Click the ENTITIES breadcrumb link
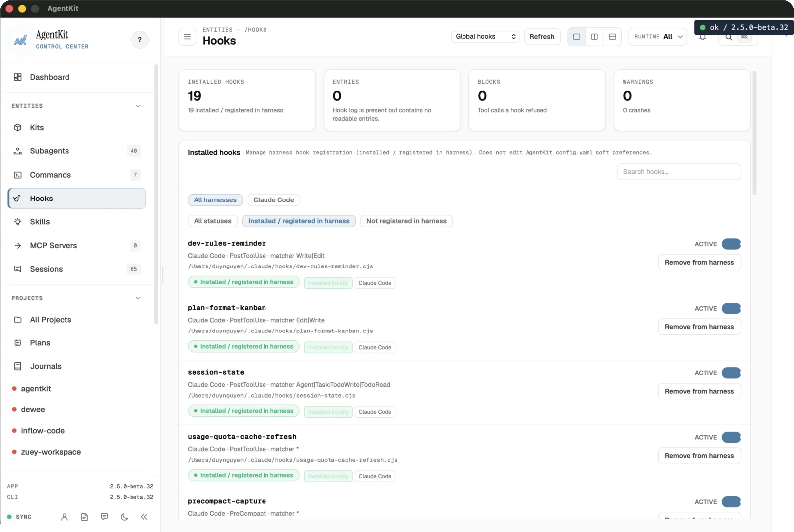Image resolution: width=794 pixels, height=532 pixels. 217,30
